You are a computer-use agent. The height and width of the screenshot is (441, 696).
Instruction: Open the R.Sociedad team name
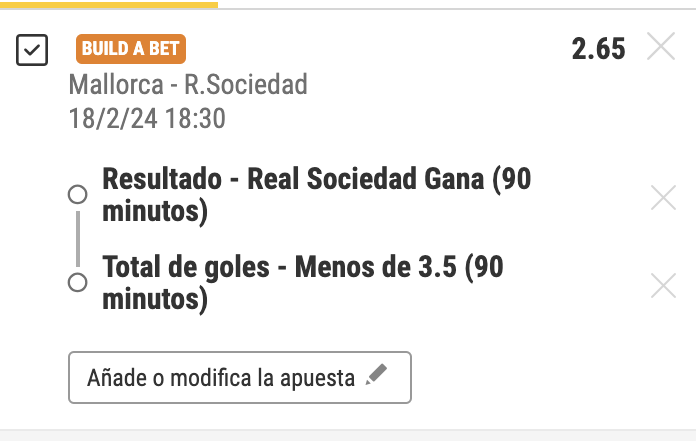[246, 84]
